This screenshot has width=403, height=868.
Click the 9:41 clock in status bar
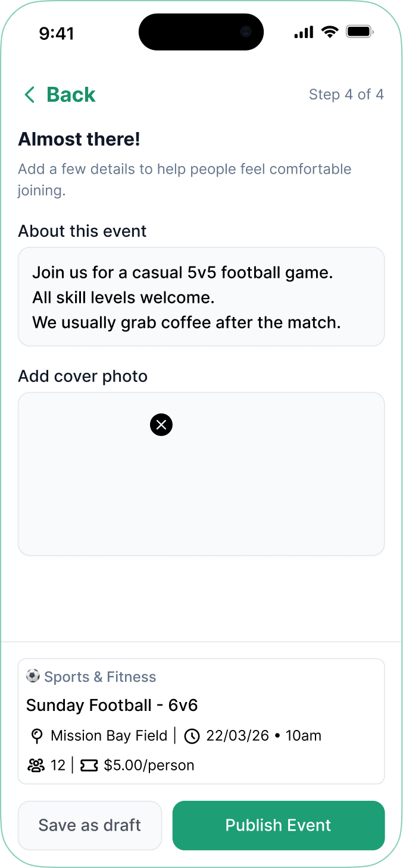(x=57, y=33)
